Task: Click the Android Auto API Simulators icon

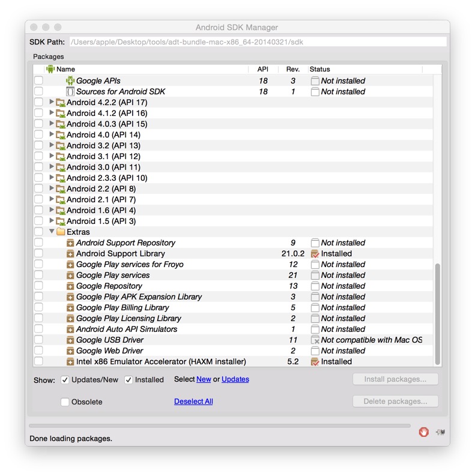Action: pos(70,329)
